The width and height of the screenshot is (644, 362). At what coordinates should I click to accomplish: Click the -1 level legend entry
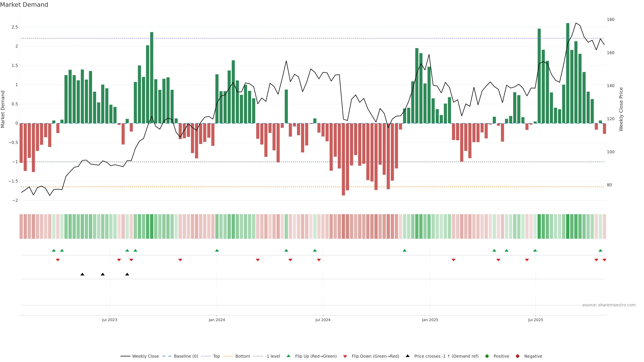pos(272,356)
